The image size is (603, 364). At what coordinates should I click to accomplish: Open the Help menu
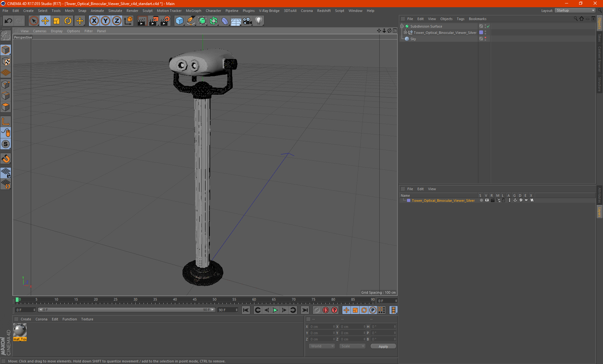pos(370,11)
